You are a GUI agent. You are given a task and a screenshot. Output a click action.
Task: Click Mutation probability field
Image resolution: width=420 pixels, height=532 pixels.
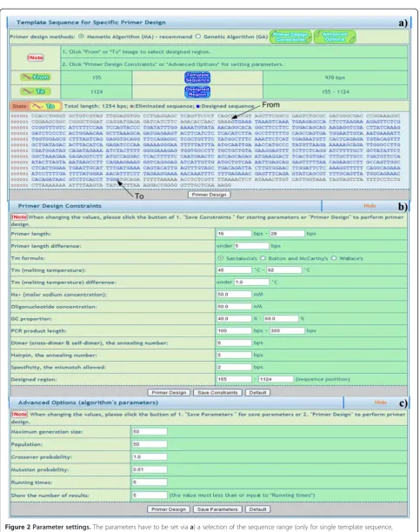tap(150, 469)
